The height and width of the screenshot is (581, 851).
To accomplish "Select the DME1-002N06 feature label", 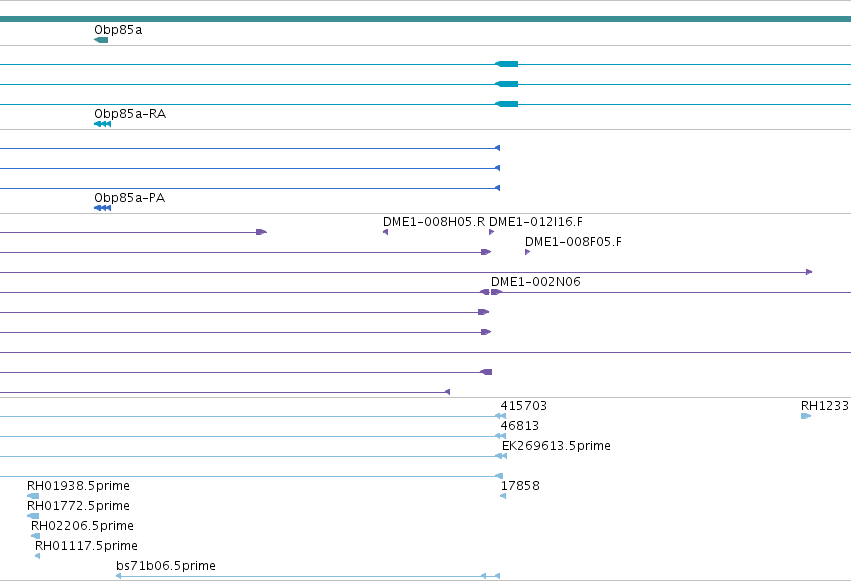I will coord(536,282).
